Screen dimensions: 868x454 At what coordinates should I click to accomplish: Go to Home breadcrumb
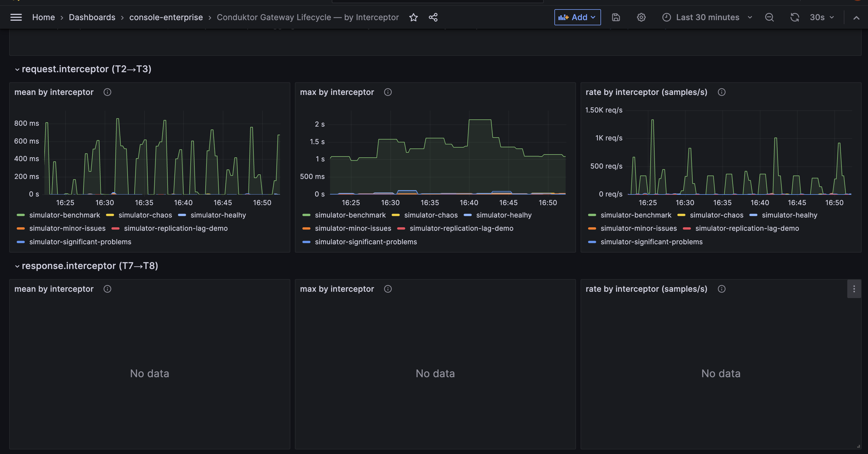tap(43, 17)
